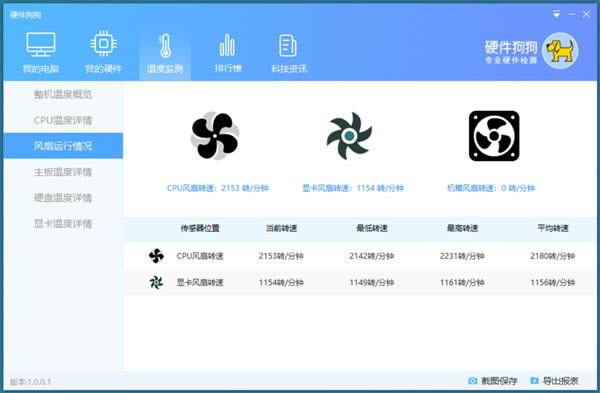
Task: Click 截图保存 screenshot save button
Action: pyautogui.click(x=493, y=381)
